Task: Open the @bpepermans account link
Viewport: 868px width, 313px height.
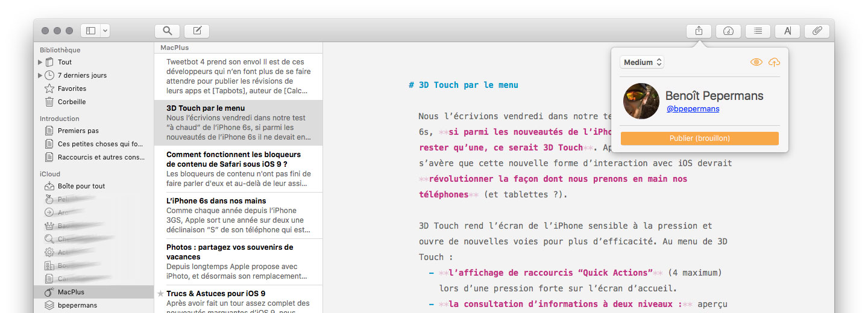Action: (x=693, y=109)
